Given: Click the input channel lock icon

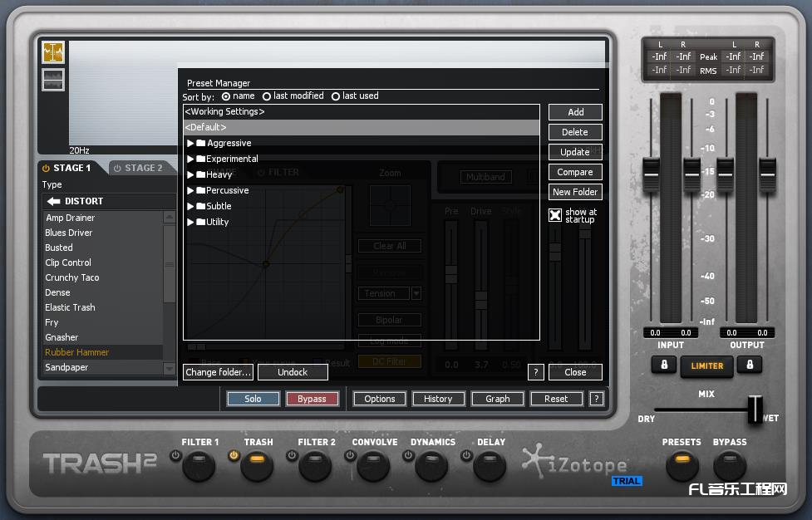Looking at the screenshot, I should tap(663, 365).
